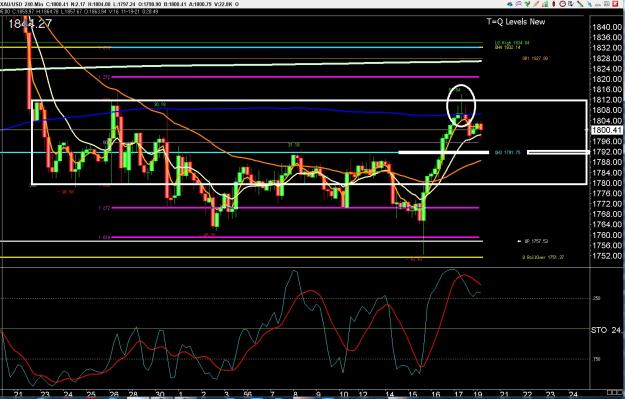Open the bar chart indicators icon
625x399 pixels.
click(x=545, y=4)
